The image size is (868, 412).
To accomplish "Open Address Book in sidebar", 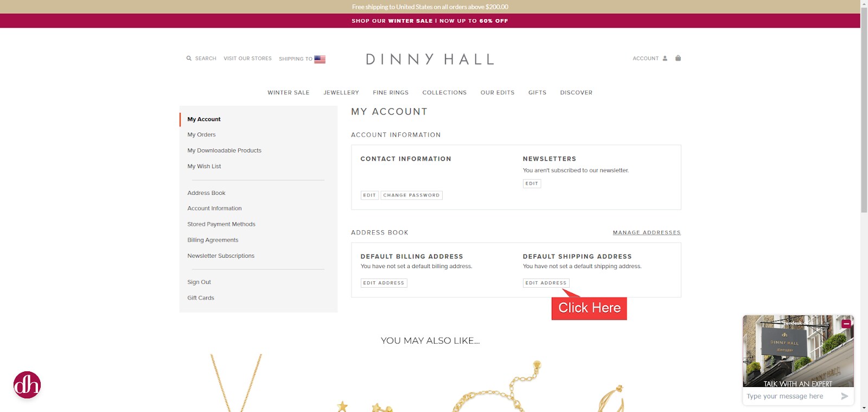I will (206, 193).
